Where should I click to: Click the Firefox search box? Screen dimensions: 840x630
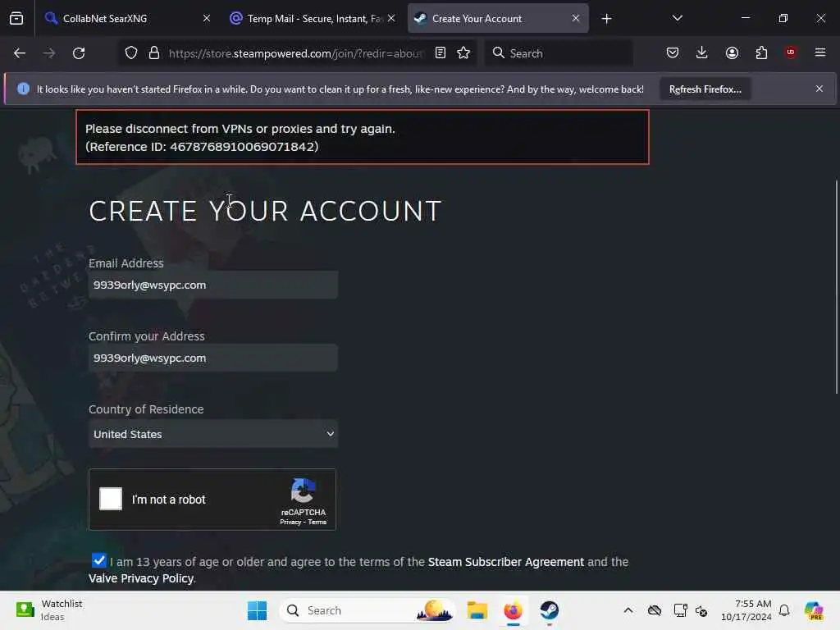pos(559,53)
